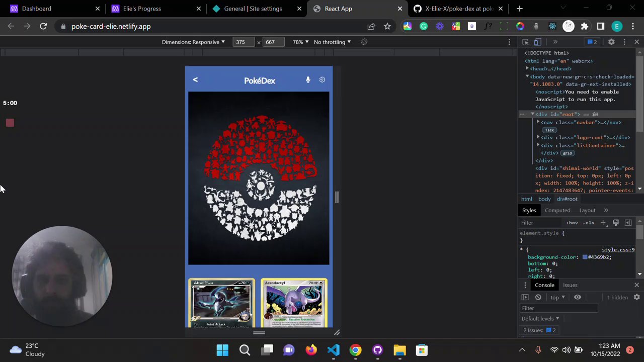
Task: Go back using the PokéDex back arrow
Action: click(195, 80)
